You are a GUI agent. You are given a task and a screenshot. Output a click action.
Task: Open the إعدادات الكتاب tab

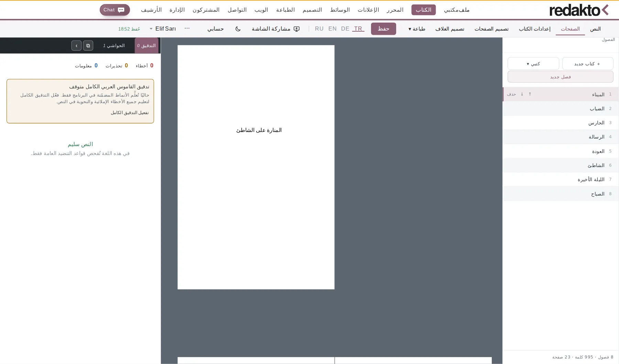click(535, 29)
